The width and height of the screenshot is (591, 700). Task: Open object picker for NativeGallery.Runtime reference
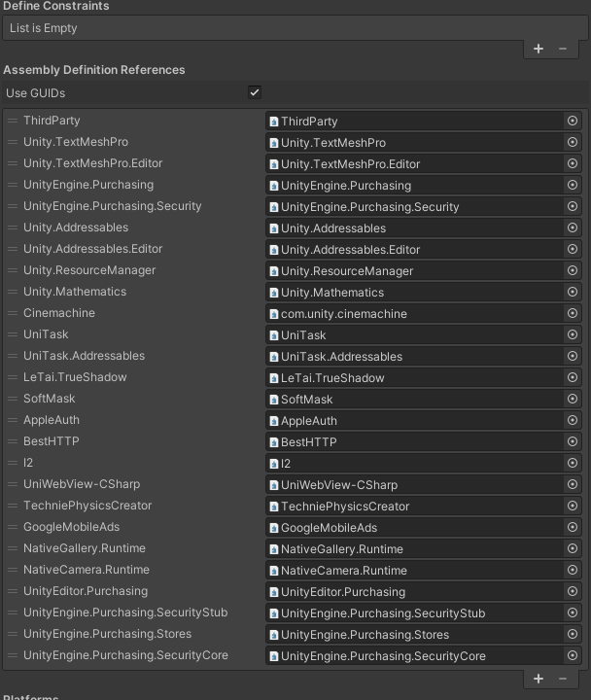tap(573, 548)
